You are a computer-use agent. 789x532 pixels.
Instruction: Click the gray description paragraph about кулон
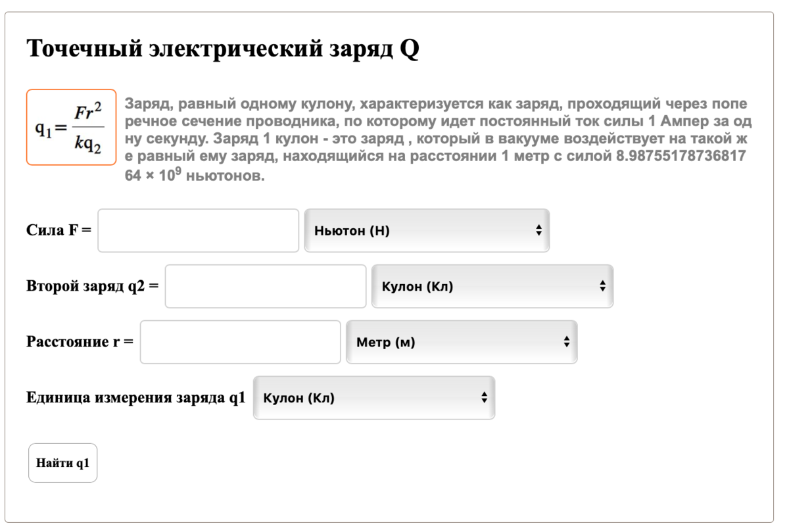pos(439,141)
